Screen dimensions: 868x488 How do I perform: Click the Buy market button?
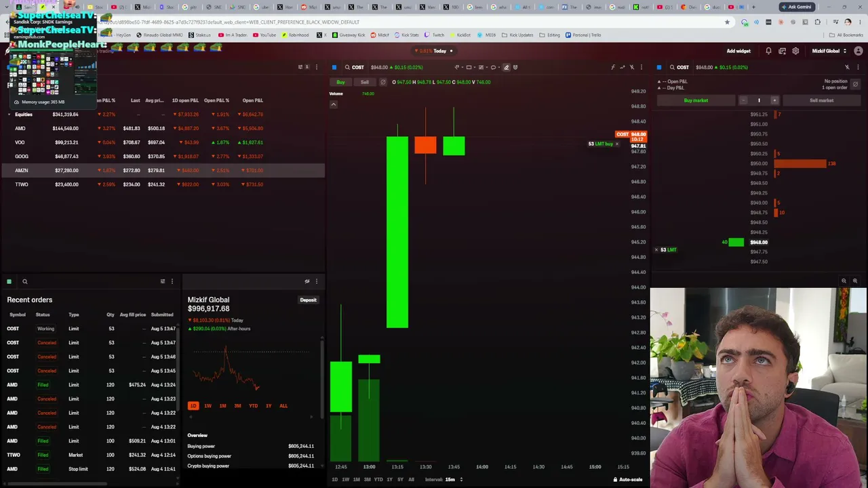click(696, 100)
